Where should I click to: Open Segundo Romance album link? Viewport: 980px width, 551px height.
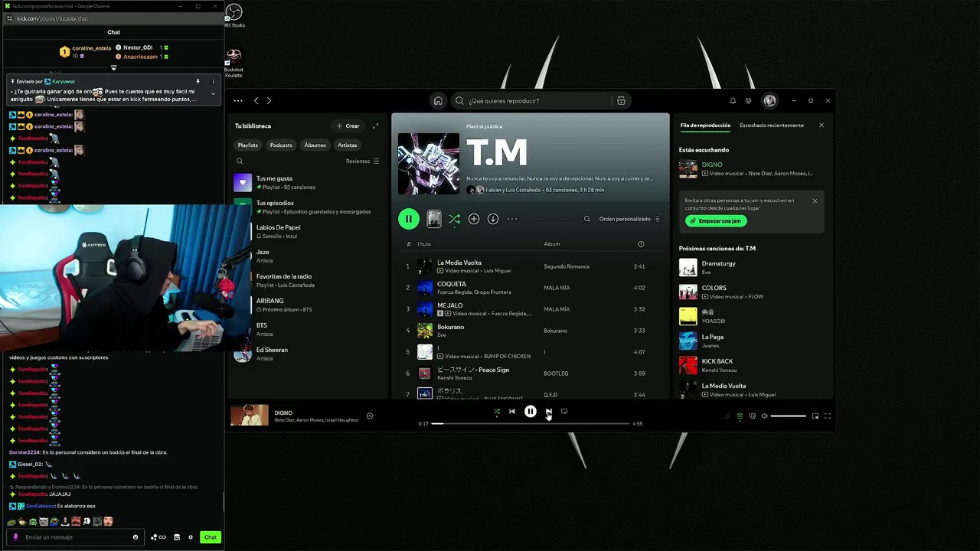tap(567, 266)
